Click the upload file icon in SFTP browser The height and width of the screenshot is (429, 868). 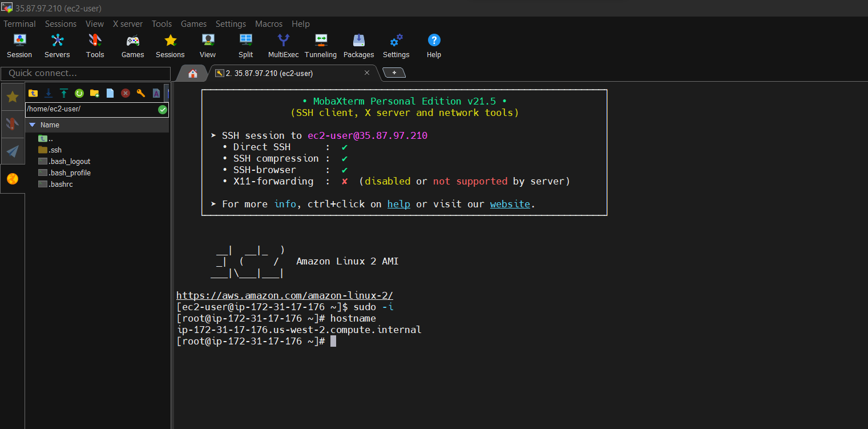coord(64,93)
